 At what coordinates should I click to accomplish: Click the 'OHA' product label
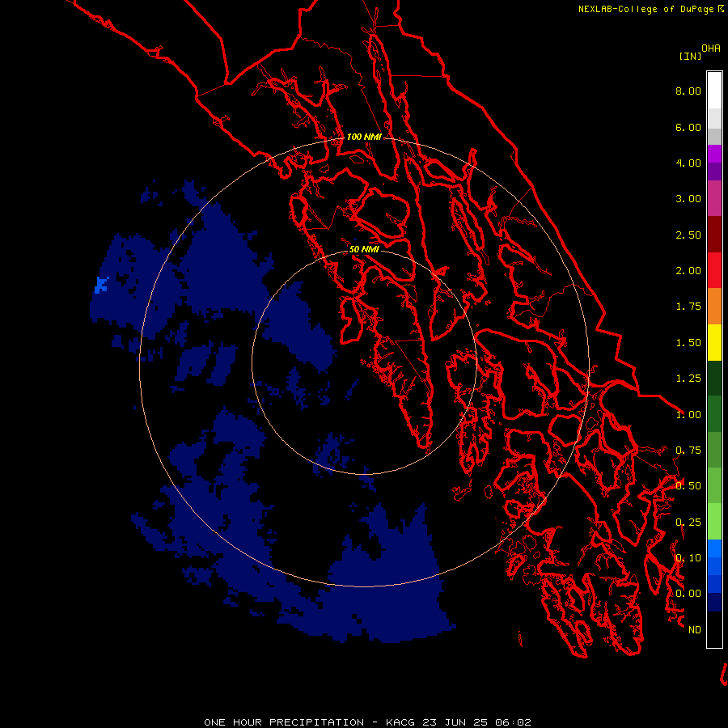[x=711, y=49]
